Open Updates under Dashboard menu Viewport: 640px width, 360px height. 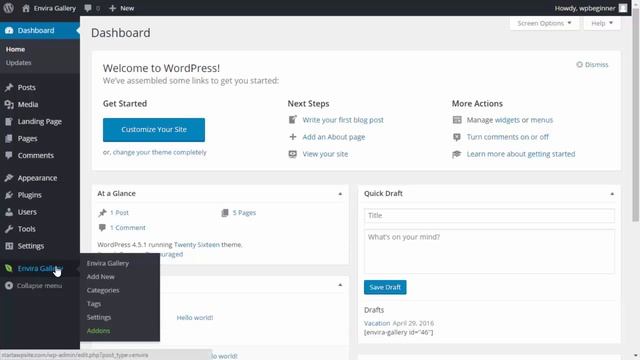tap(18, 62)
